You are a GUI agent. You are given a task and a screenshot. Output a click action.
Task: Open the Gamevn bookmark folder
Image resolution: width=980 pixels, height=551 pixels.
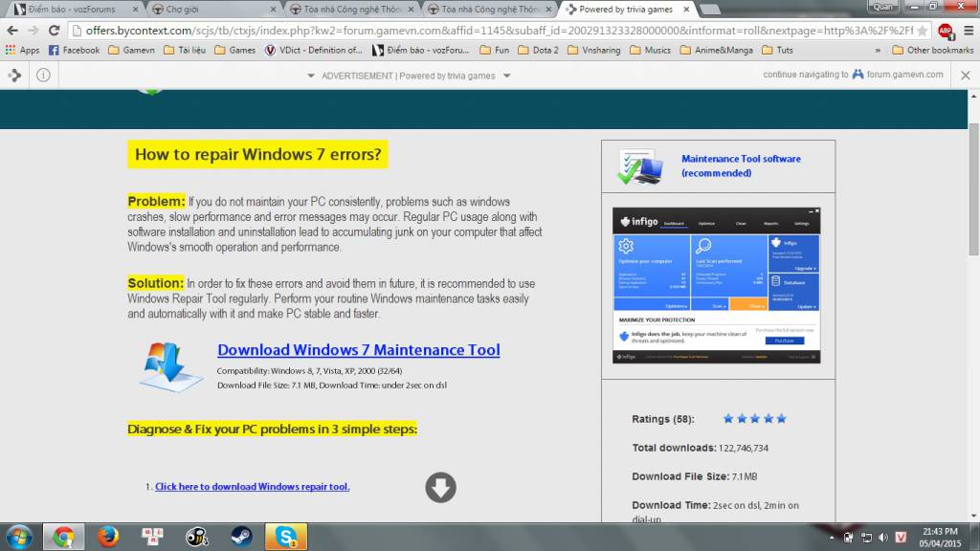[131, 50]
